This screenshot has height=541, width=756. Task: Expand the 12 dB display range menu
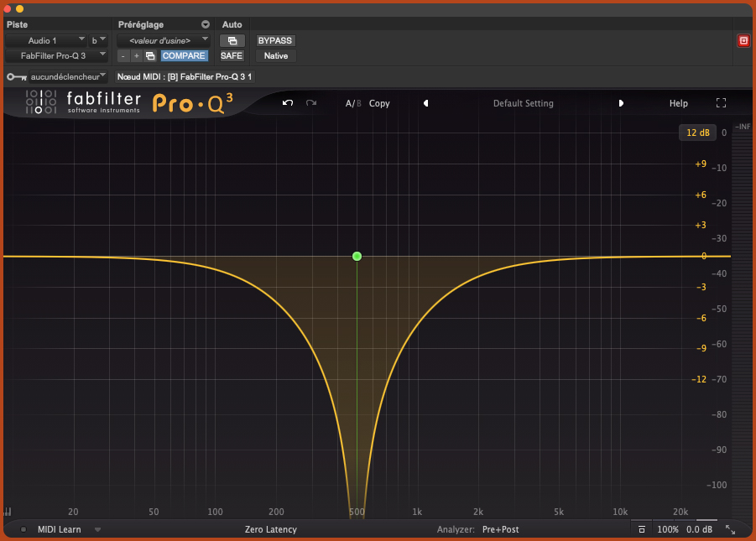point(697,133)
